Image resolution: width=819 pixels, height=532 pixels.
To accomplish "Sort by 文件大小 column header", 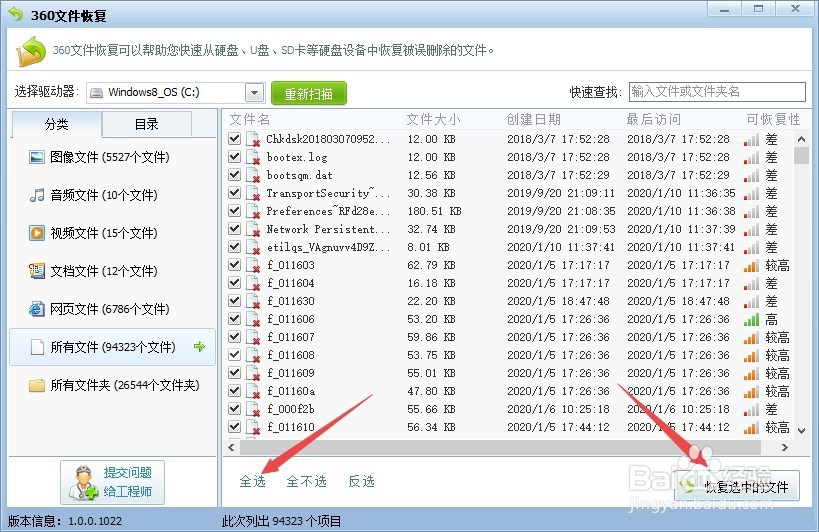I will (433, 120).
